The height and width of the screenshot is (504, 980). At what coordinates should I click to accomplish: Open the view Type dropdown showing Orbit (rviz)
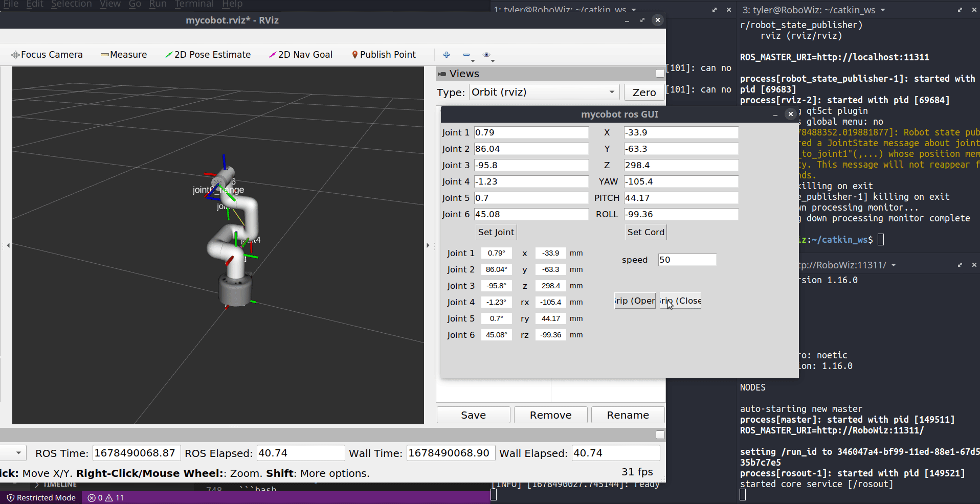pyautogui.click(x=544, y=92)
